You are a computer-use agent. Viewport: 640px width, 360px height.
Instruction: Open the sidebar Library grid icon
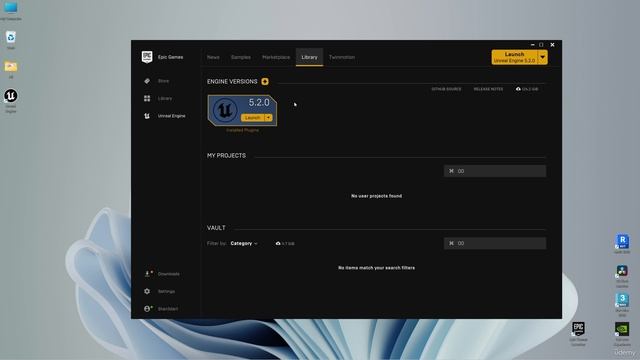pos(147,98)
